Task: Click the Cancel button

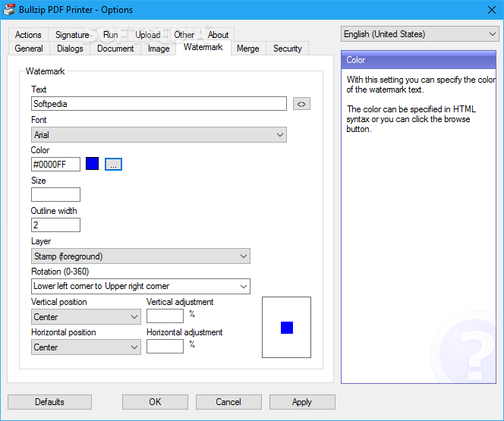Action: [x=228, y=402]
